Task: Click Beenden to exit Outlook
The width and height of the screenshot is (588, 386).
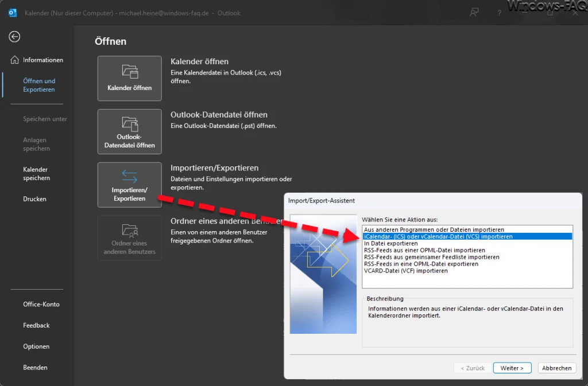Action: [x=35, y=367]
